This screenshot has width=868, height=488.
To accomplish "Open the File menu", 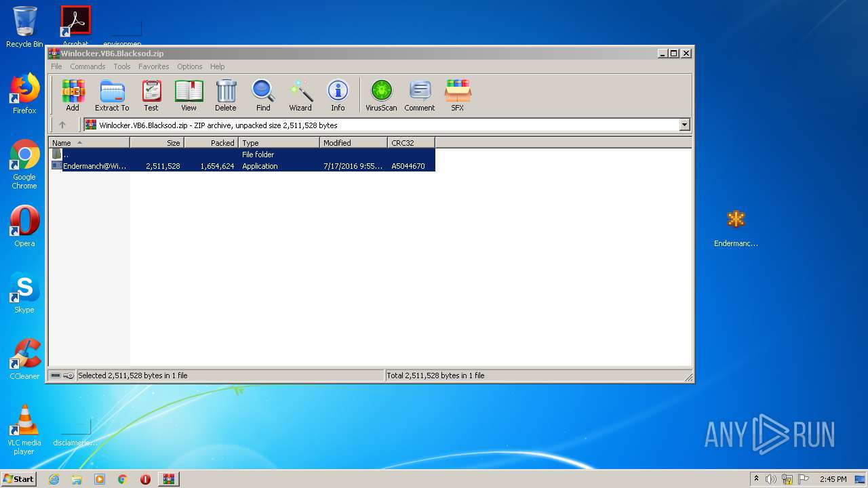I will (56, 66).
